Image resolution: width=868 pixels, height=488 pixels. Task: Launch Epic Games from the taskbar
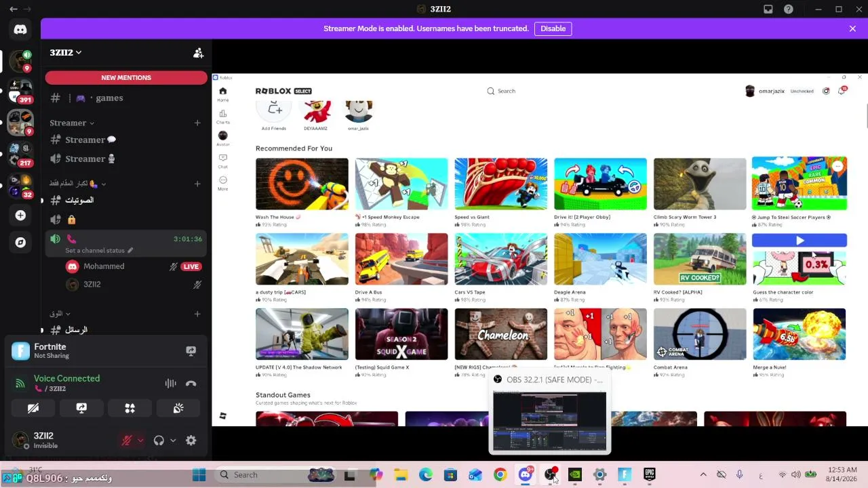(x=650, y=474)
